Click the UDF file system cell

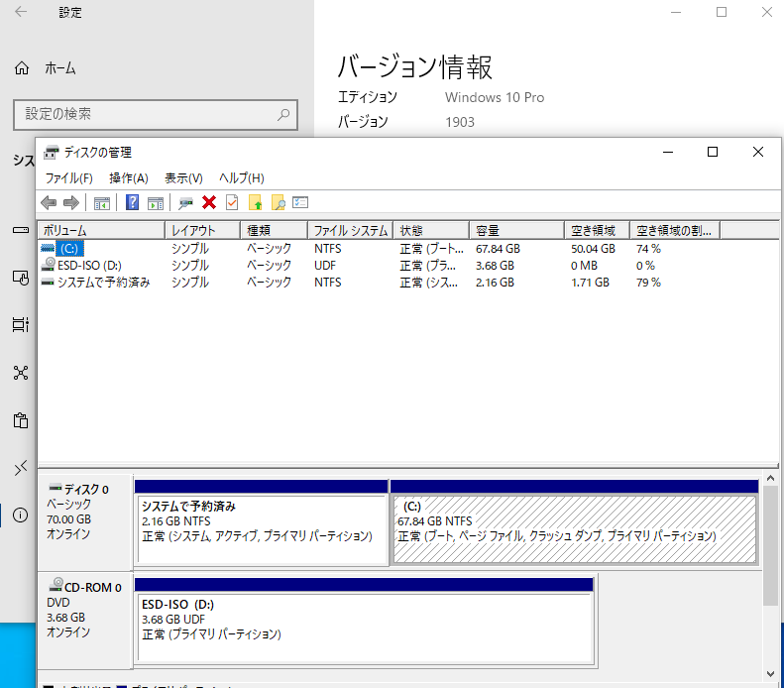pyautogui.click(x=325, y=266)
